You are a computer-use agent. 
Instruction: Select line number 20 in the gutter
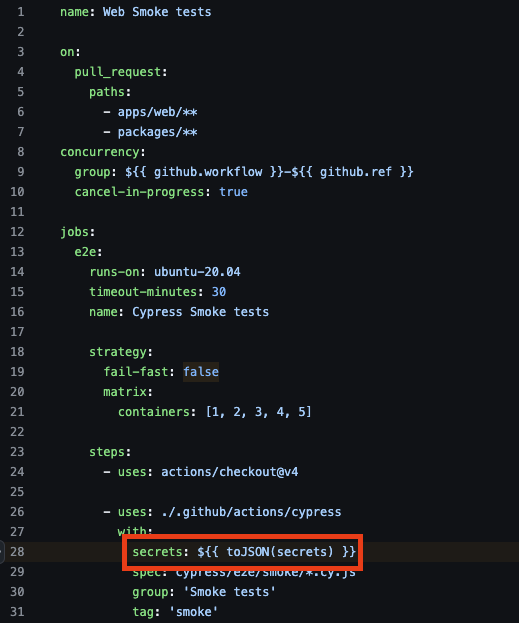pos(17,392)
